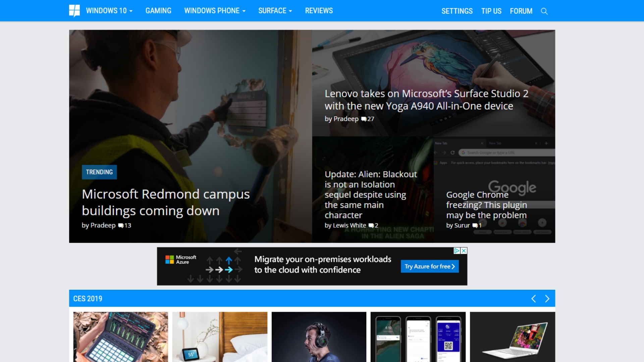Open the Settings link in header
The height and width of the screenshot is (362, 644).
coord(457,11)
